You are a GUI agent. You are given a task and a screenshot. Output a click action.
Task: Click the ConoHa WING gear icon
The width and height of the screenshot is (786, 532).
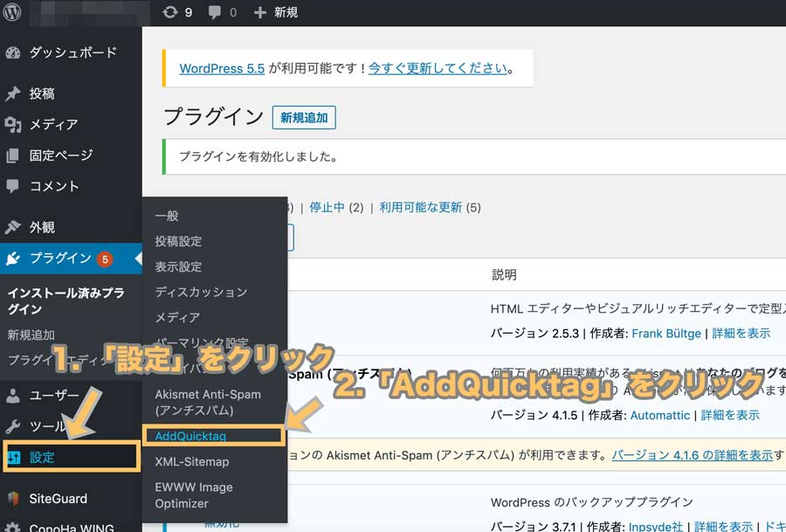[x=13, y=528]
